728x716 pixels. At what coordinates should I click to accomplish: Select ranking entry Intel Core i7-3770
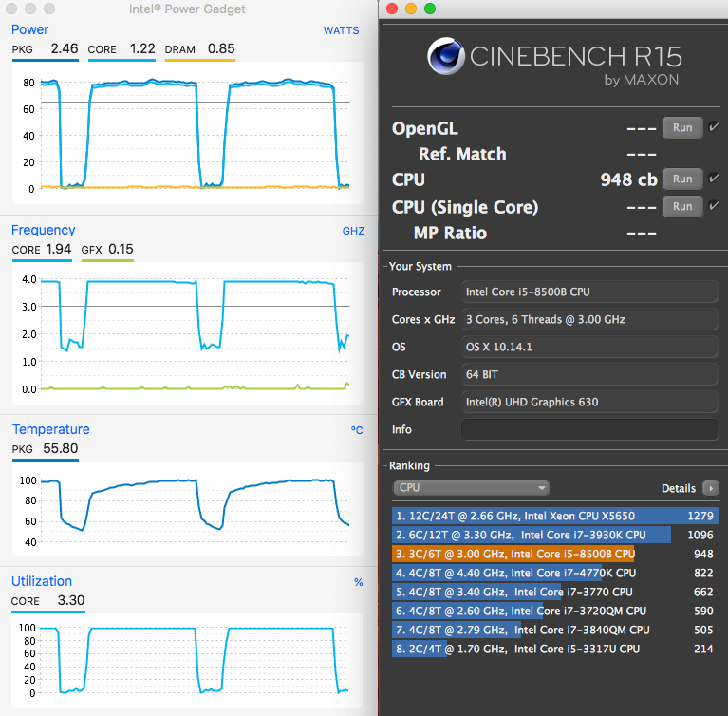555,592
